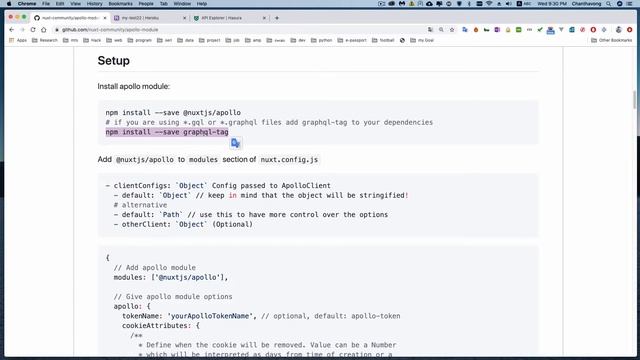Click the 'cookieAttributes: {' line

point(161,326)
